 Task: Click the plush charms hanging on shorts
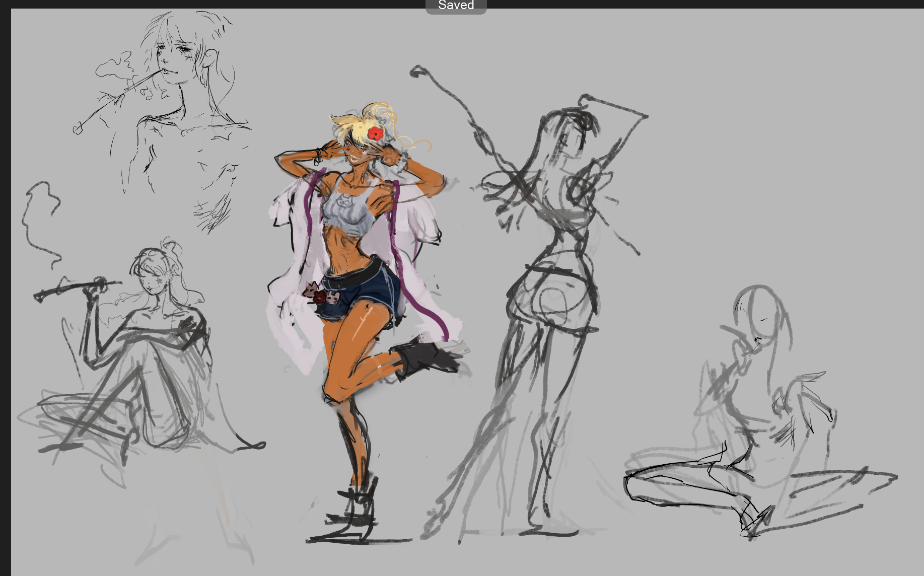click(x=320, y=294)
